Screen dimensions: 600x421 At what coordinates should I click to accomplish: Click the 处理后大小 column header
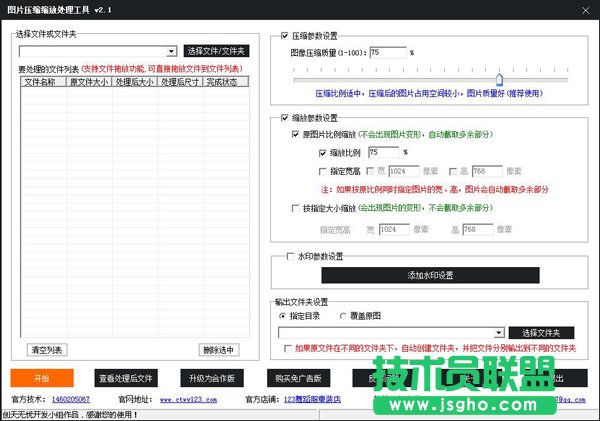[x=134, y=82]
